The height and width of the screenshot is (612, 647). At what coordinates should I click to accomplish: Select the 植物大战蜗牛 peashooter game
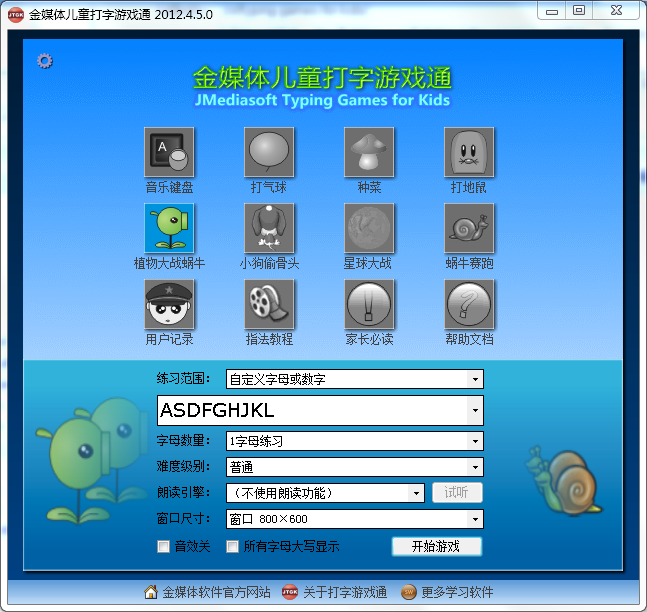pos(169,228)
